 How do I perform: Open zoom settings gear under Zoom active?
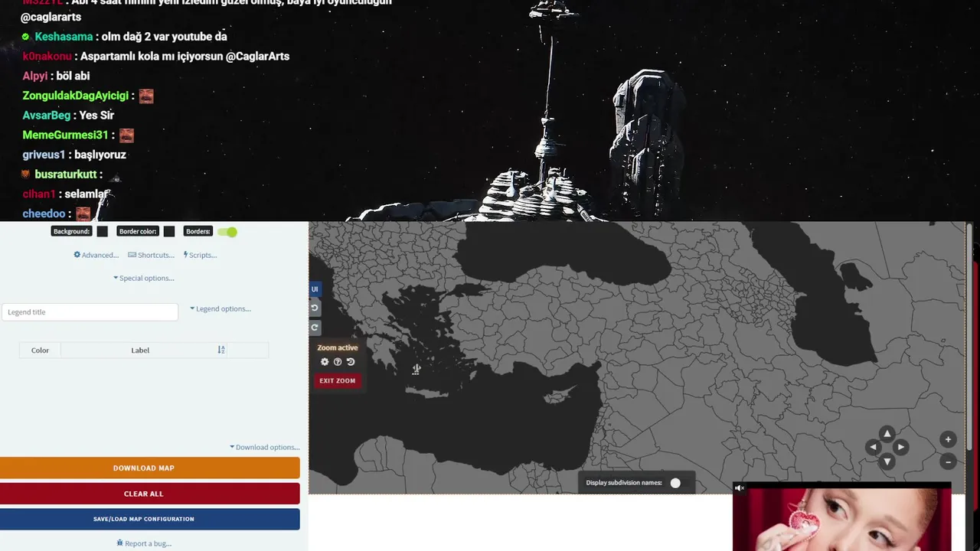(x=325, y=362)
